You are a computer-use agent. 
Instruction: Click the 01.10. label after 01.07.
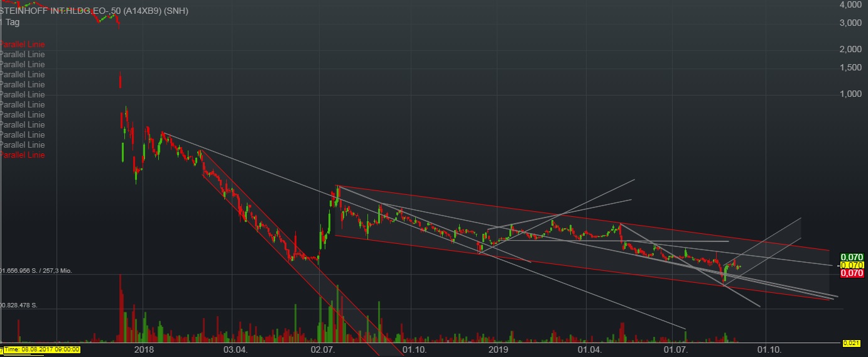tap(769, 349)
